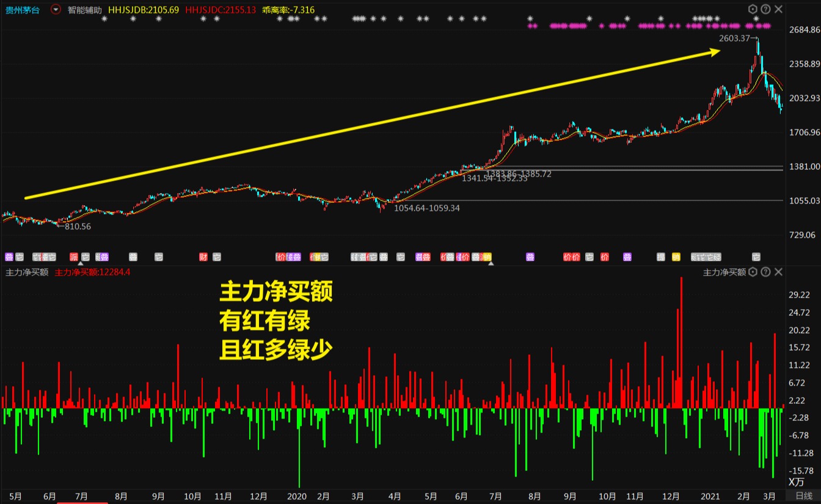
Task: Switch period via 日线 label
Action: pos(804,496)
